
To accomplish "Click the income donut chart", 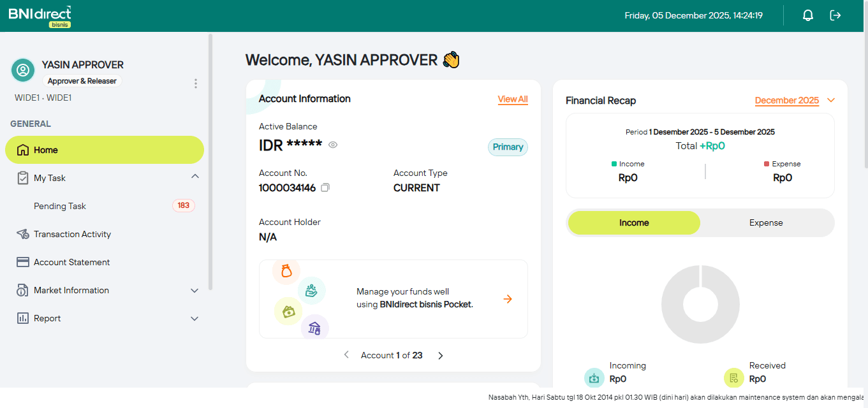I will click(700, 304).
